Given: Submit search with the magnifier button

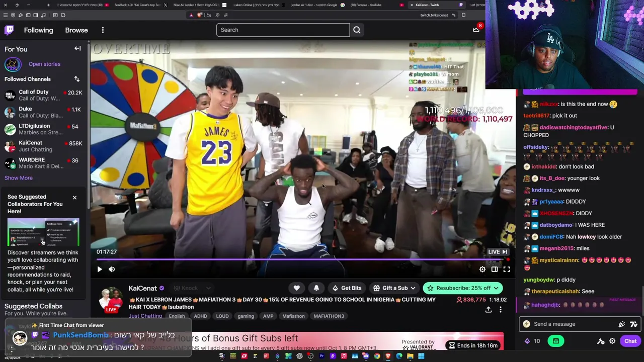Looking at the screenshot, I should click(357, 30).
